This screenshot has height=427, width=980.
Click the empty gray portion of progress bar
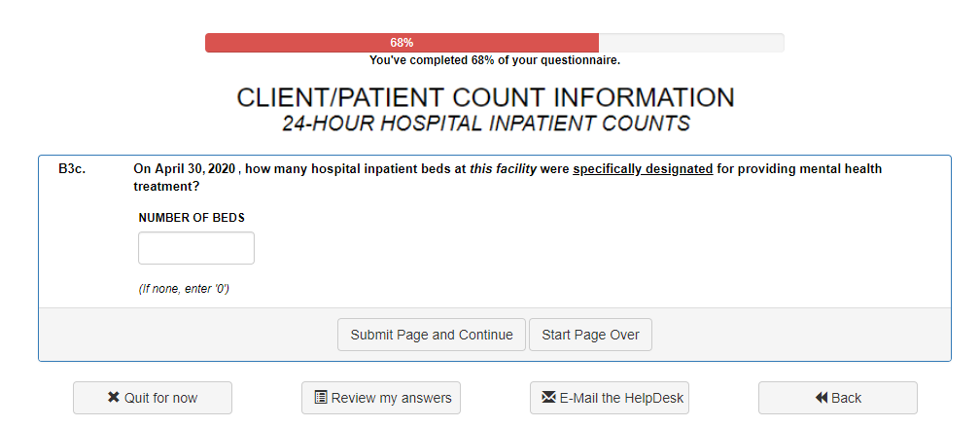click(x=690, y=43)
